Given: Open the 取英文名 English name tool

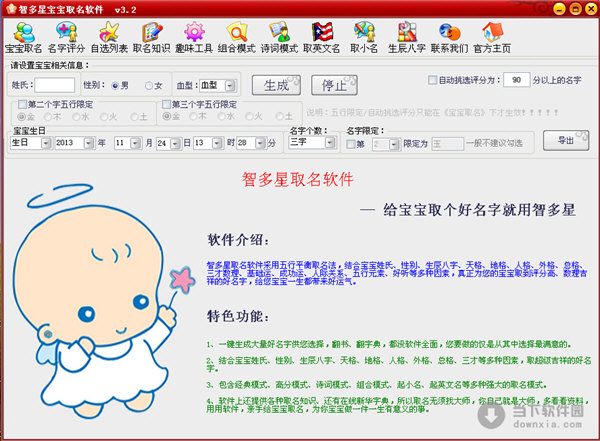Looking at the screenshot, I should [x=322, y=38].
